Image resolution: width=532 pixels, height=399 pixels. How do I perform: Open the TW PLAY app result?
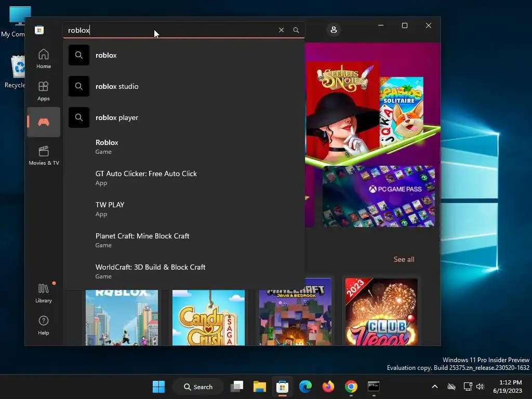pos(183,209)
